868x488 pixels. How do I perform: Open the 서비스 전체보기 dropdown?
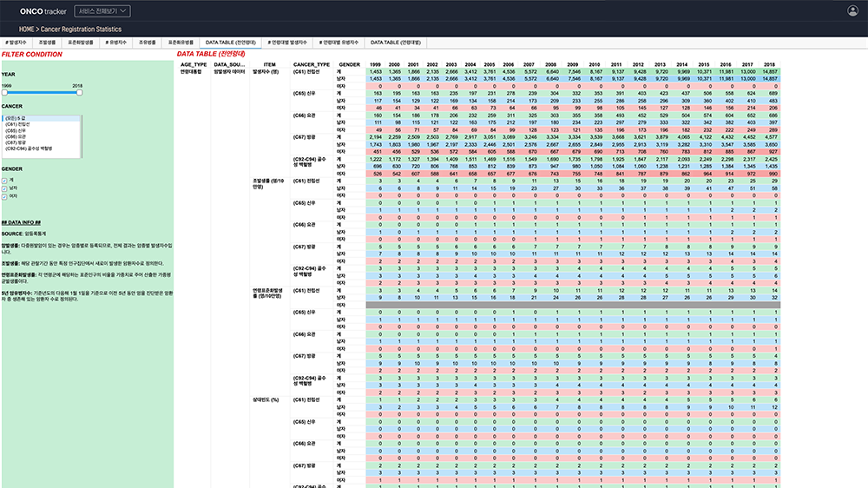(102, 11)
